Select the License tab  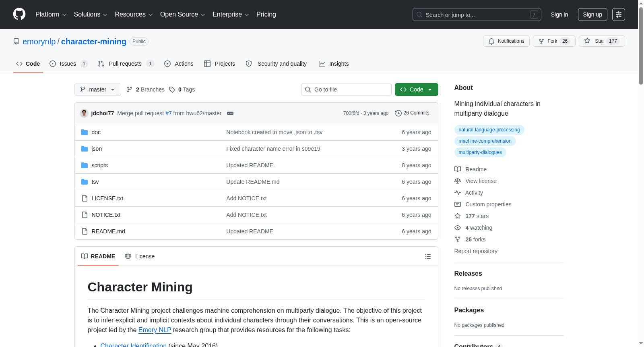[x=140, y=256]
